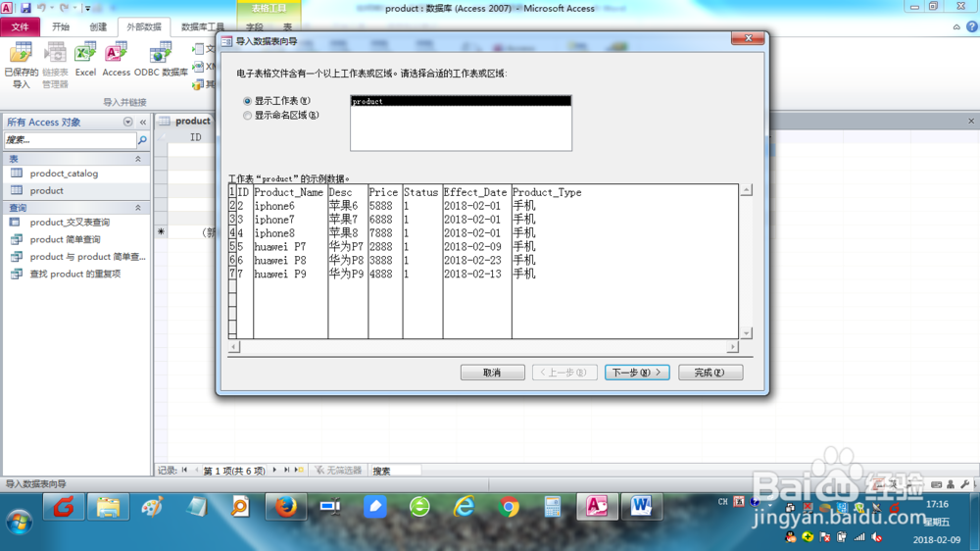Click the Next (下一步) button in wizard
Image resolution: width=980 pixels, height=551 pixels.
click(x=637, y=373)
